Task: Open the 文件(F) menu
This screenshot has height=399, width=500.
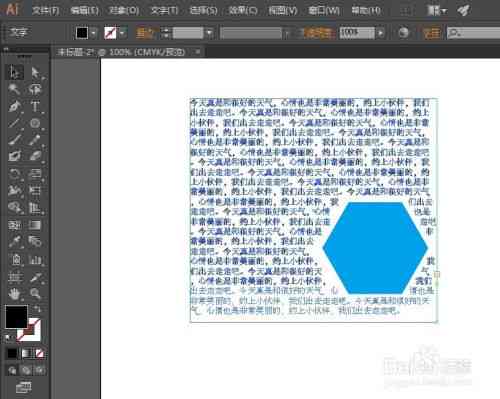Action: (x=46, y=11)
